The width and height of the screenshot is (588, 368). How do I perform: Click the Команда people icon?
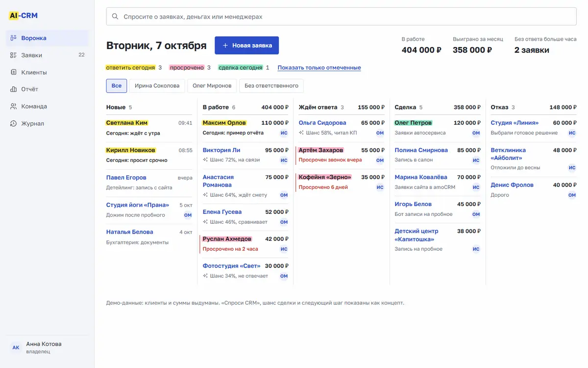point(14,106)
